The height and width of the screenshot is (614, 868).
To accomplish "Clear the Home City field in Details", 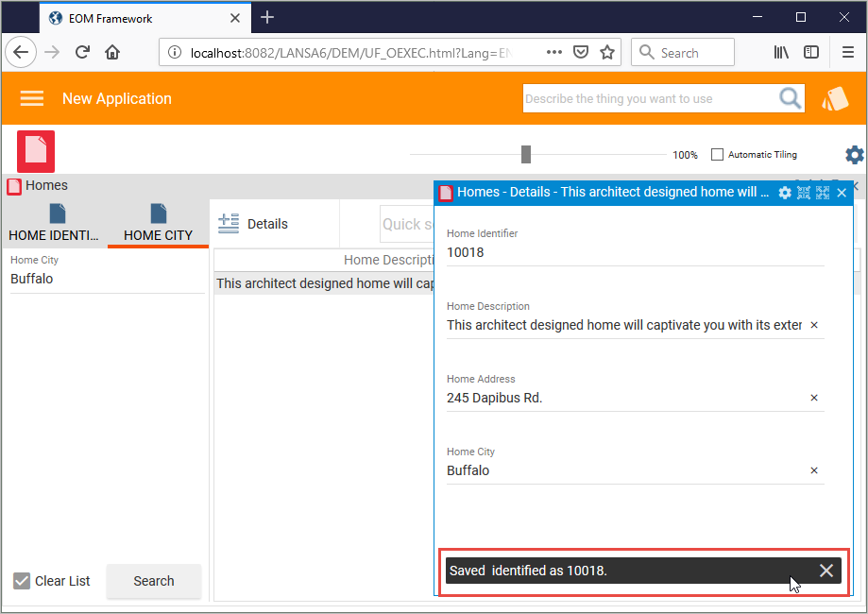I will (814, 470).
